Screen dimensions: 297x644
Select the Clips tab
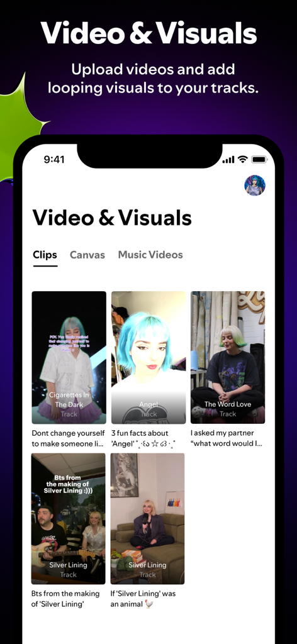(45, 255)
